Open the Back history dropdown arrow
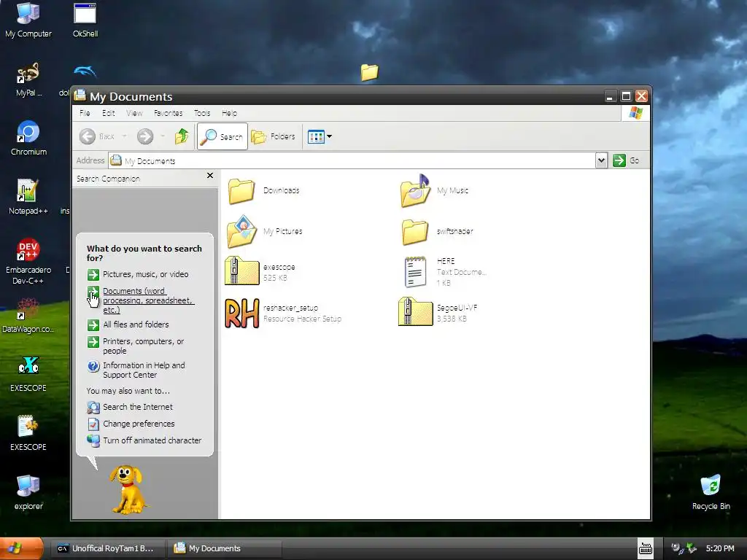The width and height of the screenshot is (747, 560). 124,136
